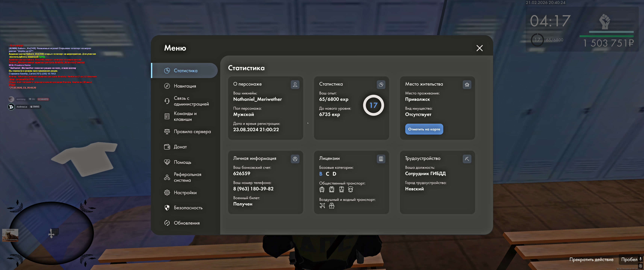644x270 pixels.
Task: Click the person icon in О персонаже card
Action: coord(295,85)
